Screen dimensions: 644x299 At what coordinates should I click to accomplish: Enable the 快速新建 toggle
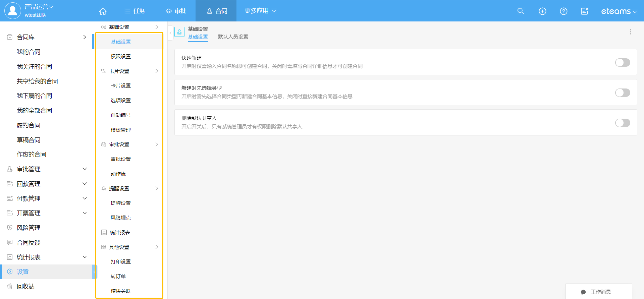pos(622,63)
